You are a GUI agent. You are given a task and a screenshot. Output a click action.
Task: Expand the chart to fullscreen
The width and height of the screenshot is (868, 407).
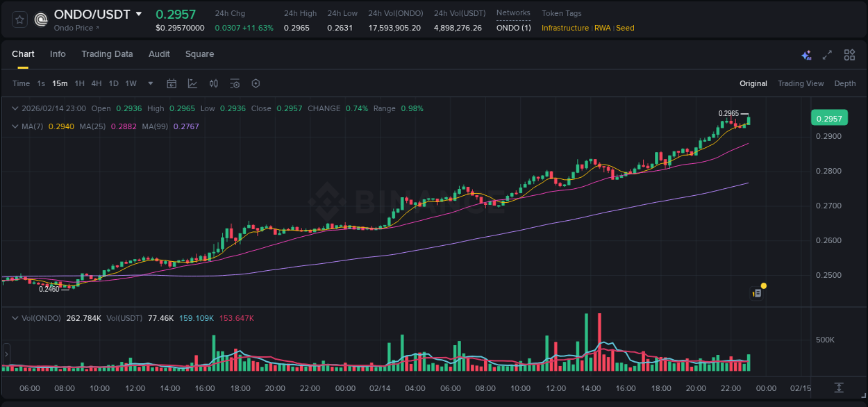(827, 54)
